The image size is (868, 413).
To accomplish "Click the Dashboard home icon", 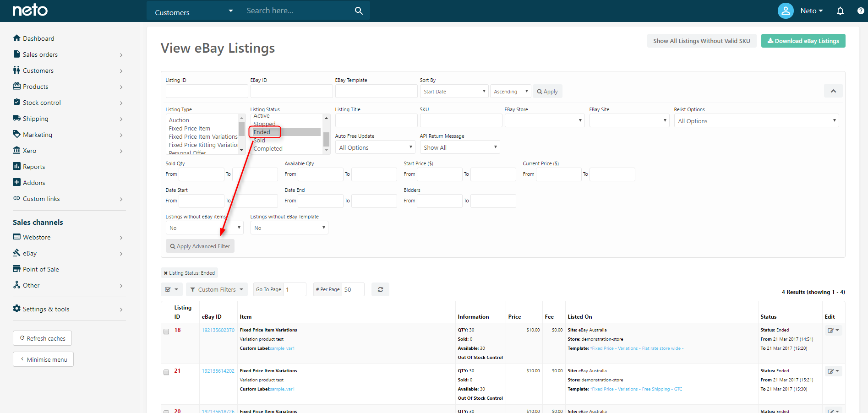I will [17, 38].
